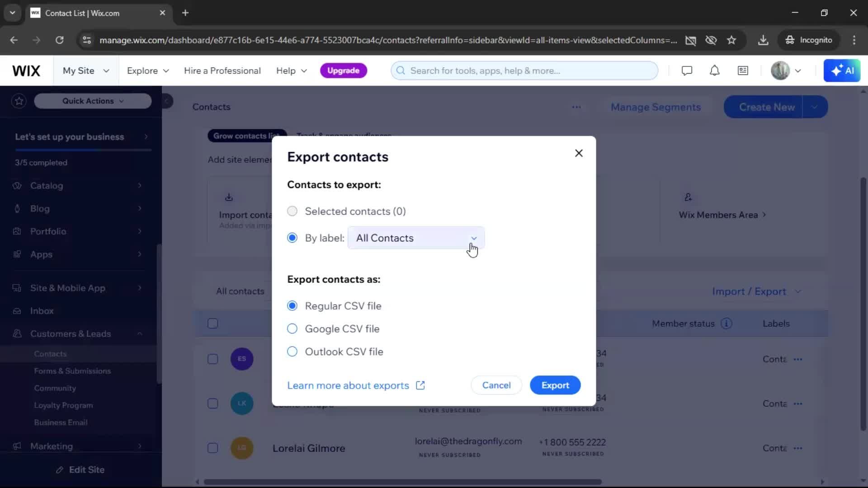The height and width of the screenshot is (488, 868).
Task: Open Wix Members Area link
Action: (722, 215)
